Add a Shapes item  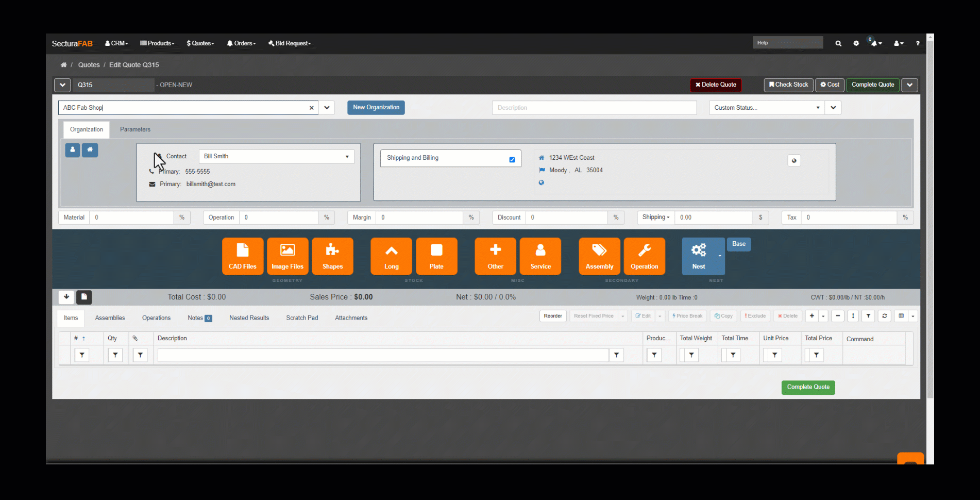tap(332, 256)
